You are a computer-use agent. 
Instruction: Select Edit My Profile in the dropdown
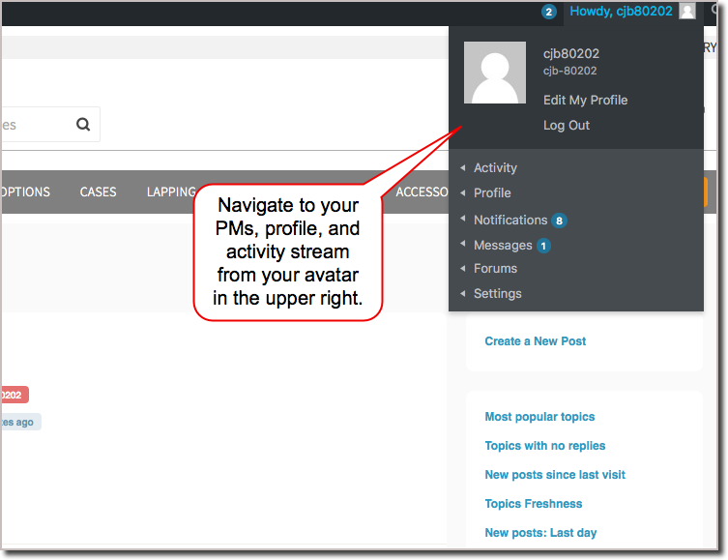point(585,100)
